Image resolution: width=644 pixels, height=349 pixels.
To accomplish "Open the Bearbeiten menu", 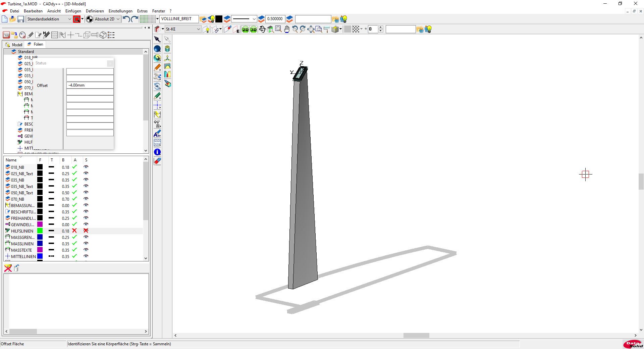I will [33, 11].
